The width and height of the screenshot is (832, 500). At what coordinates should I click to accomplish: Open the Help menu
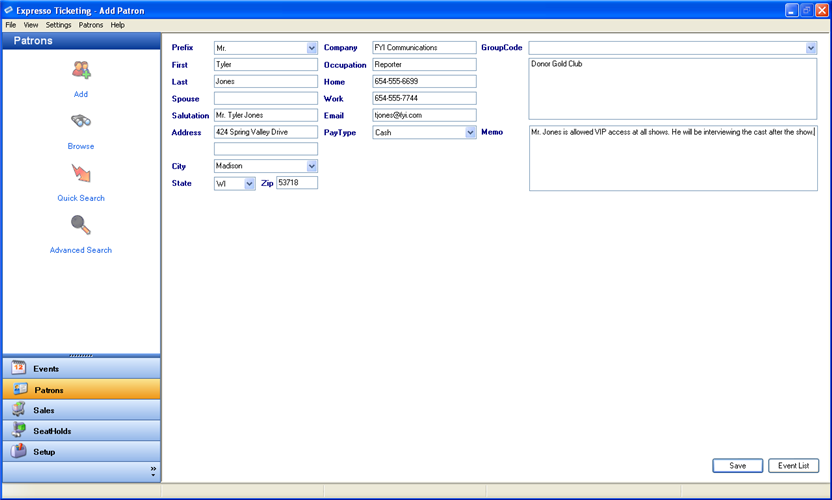tap(118, 25)
